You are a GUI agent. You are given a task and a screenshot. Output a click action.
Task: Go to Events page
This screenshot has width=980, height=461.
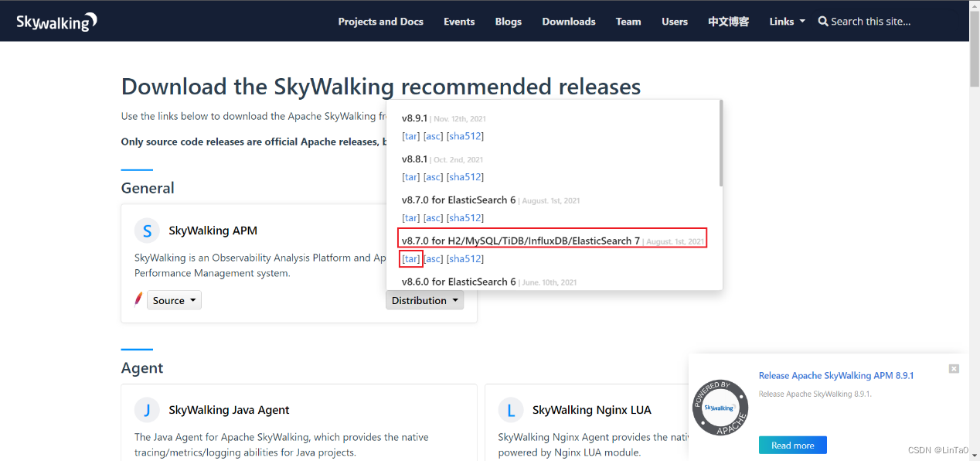(459, 22)
